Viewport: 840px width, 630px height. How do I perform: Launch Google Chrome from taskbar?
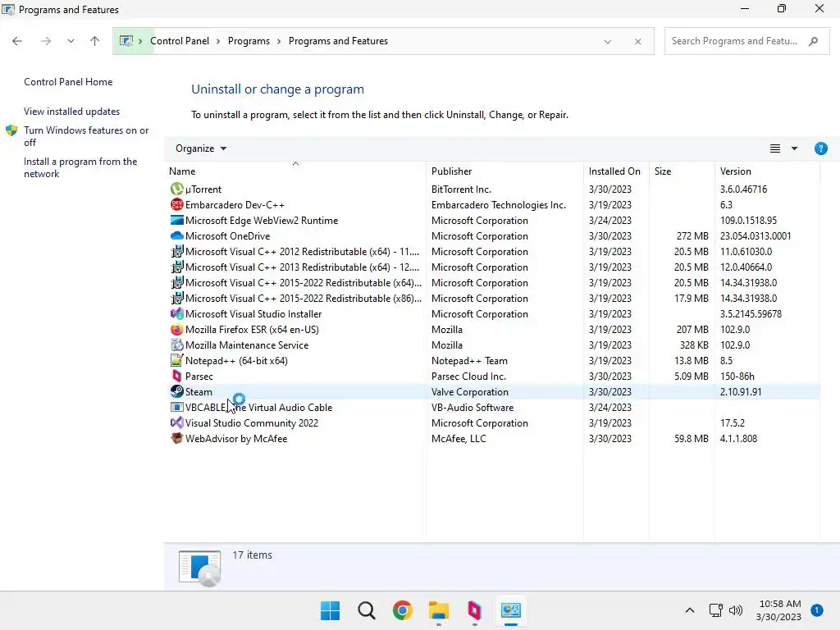coord(402,610)
